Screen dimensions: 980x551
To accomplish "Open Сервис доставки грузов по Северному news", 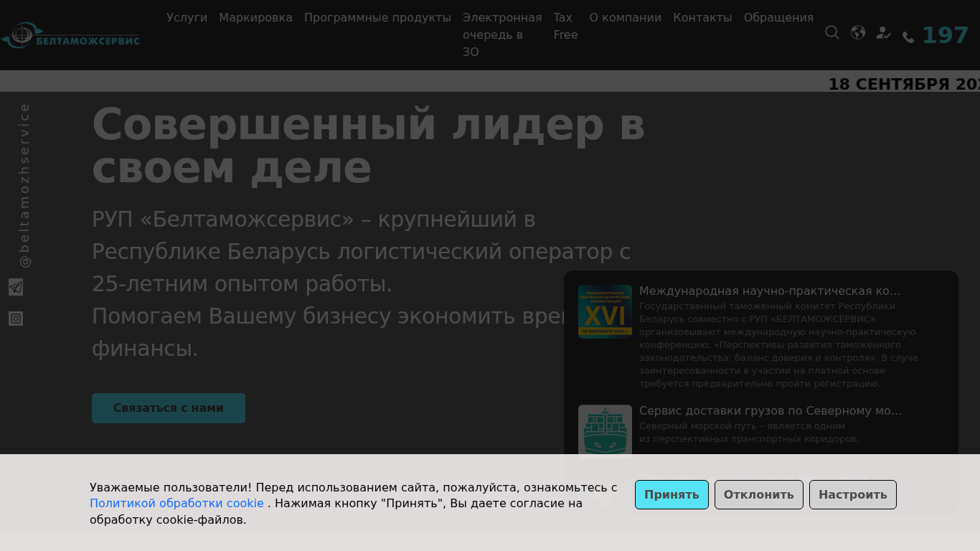I will click(771, 410).
